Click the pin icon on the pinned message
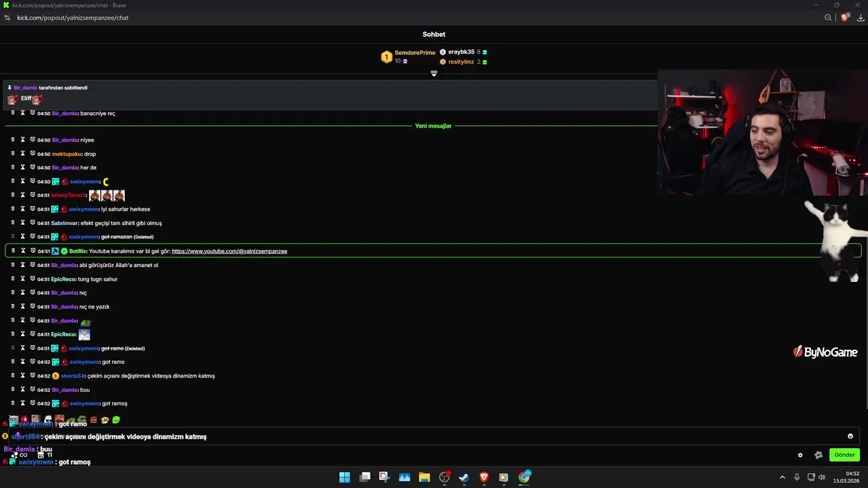 (x=9, y=87)
